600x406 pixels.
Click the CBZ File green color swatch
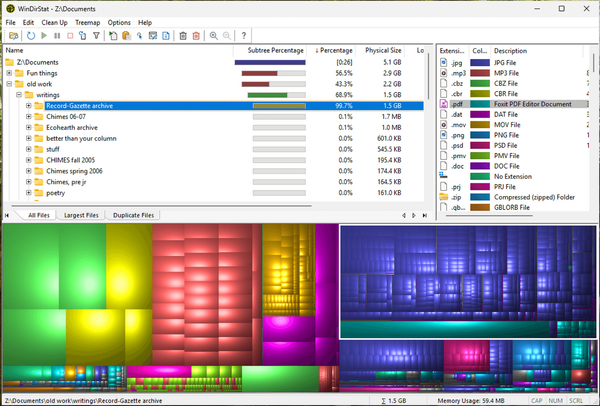480,83
